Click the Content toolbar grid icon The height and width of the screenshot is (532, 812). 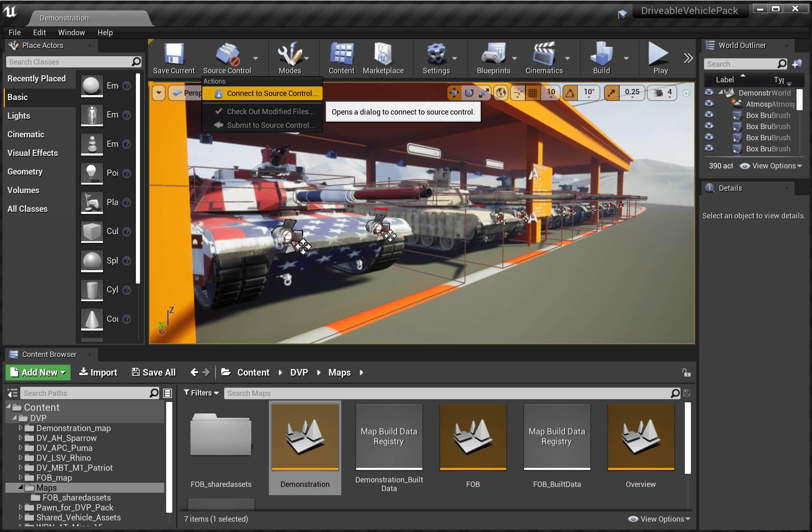tap(341, 54)
